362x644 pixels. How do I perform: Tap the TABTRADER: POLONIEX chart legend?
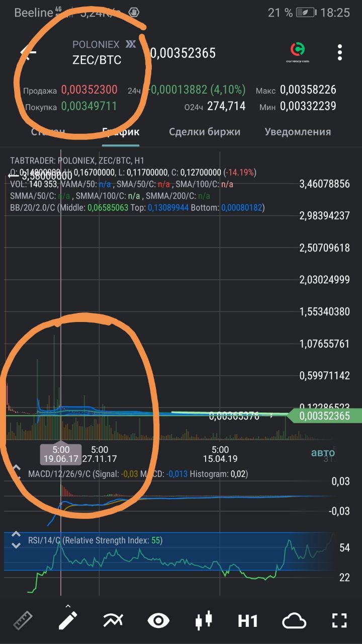tap(77, 161)
